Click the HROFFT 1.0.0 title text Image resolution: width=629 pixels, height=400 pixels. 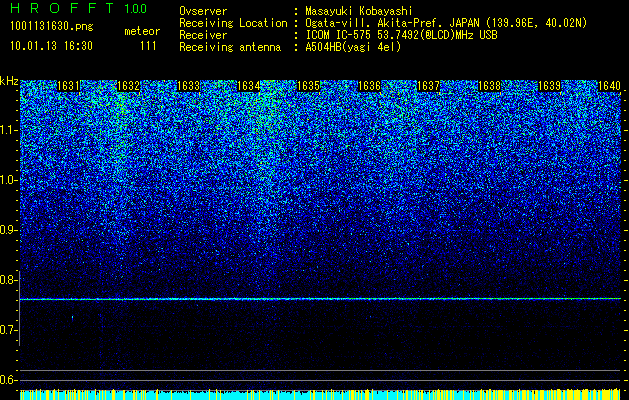tap(78, 8)
